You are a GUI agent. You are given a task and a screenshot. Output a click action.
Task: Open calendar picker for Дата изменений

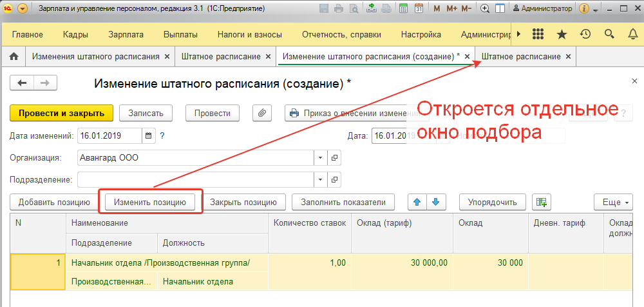148,135
